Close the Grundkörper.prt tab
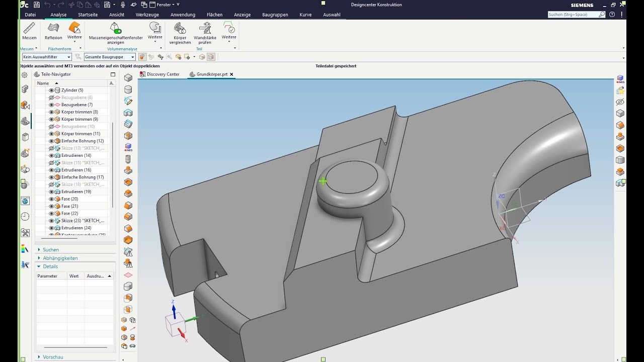 pyautogui.click(x=231, y=74)
